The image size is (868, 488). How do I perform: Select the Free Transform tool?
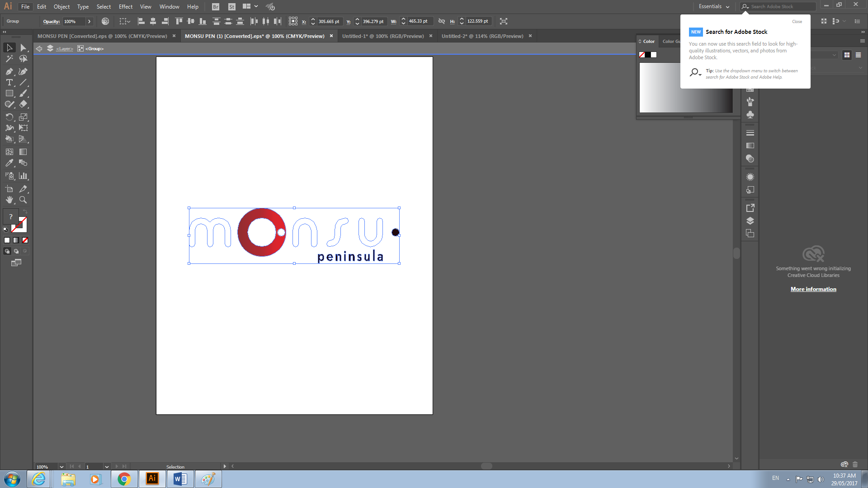coord(24,128)
